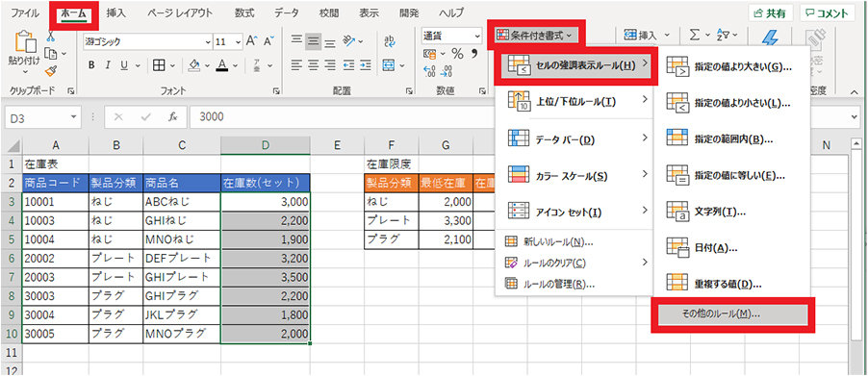Toggle italic formatting
This screenshot has width=868, height=376.
108,65
